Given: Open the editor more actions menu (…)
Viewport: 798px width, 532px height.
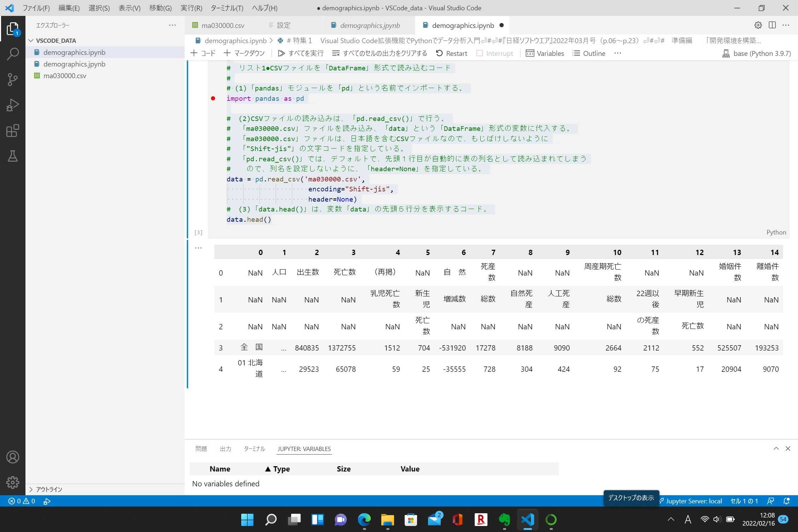Looking at the screenshot, I should (x=787, y=25).
